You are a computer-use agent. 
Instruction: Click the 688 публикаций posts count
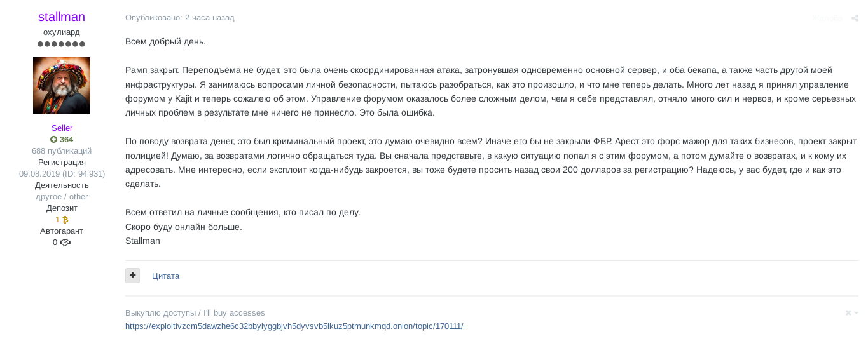point(62,151)
